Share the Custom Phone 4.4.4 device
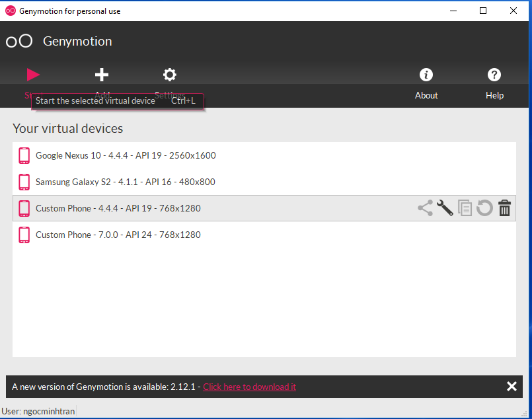The height and width of the screenshot is (419, 532). 425,208
